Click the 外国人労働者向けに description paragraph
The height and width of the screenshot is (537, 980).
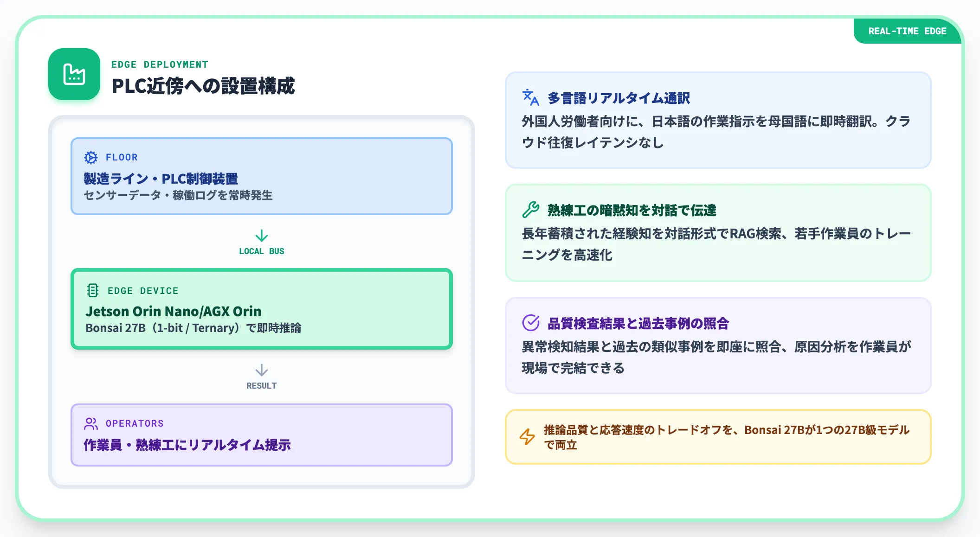tap(716, 132)
